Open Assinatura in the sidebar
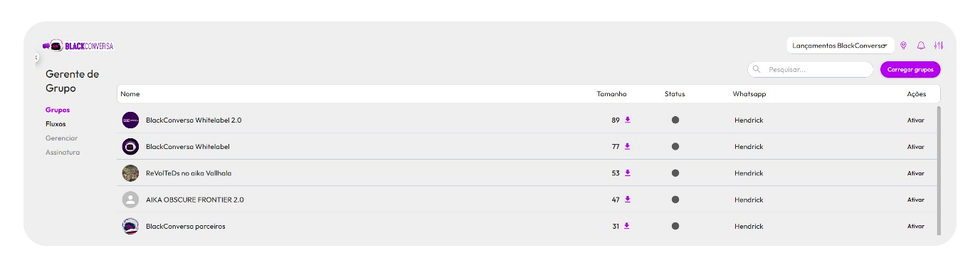This screenshot has height=268, width=980. 63,153
